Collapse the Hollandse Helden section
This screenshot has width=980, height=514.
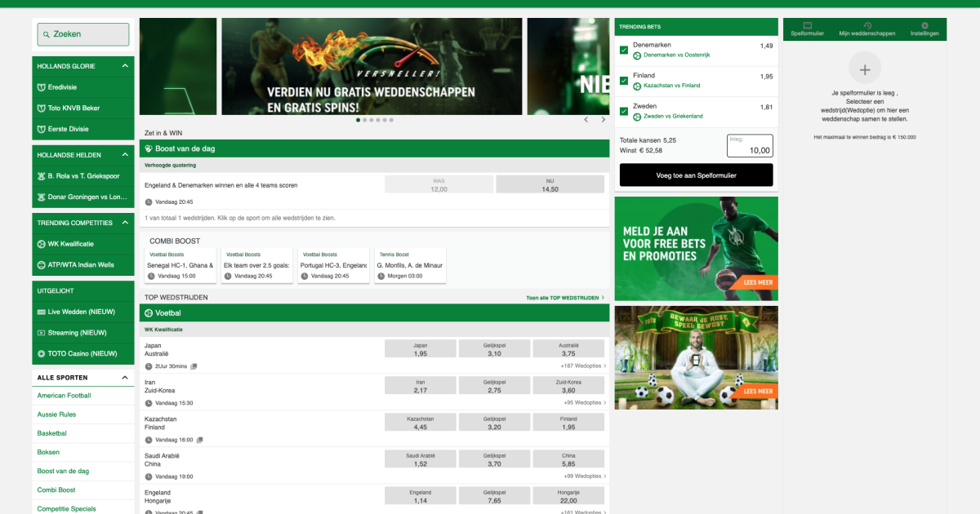coord(125,154)
